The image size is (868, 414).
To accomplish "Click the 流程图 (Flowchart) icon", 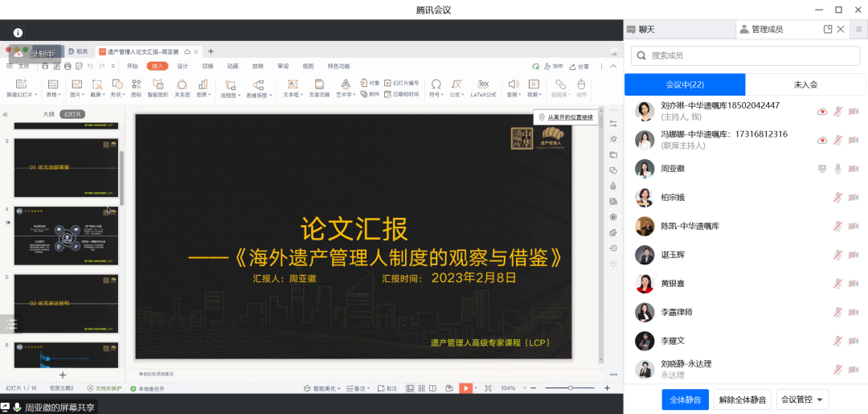I will tap(231, 84).
